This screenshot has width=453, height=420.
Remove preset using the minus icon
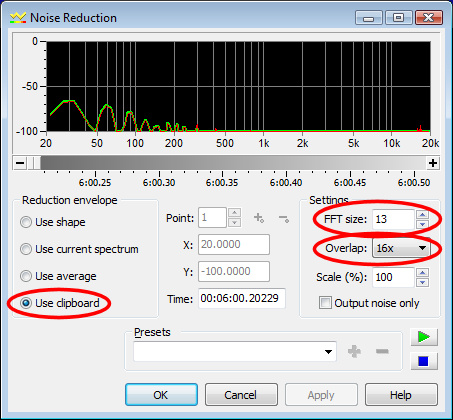(x=382, y=351)
